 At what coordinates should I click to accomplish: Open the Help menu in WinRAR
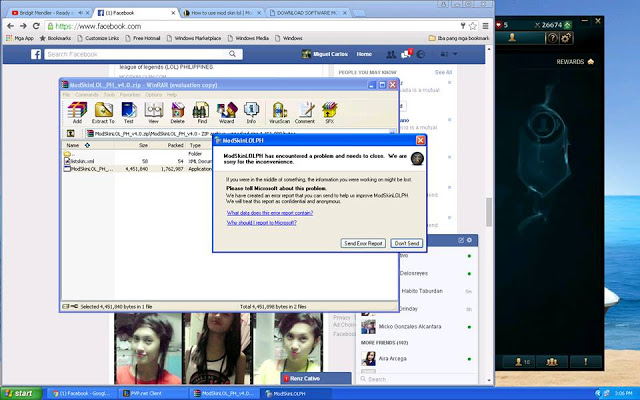click(x=171, y=95)
